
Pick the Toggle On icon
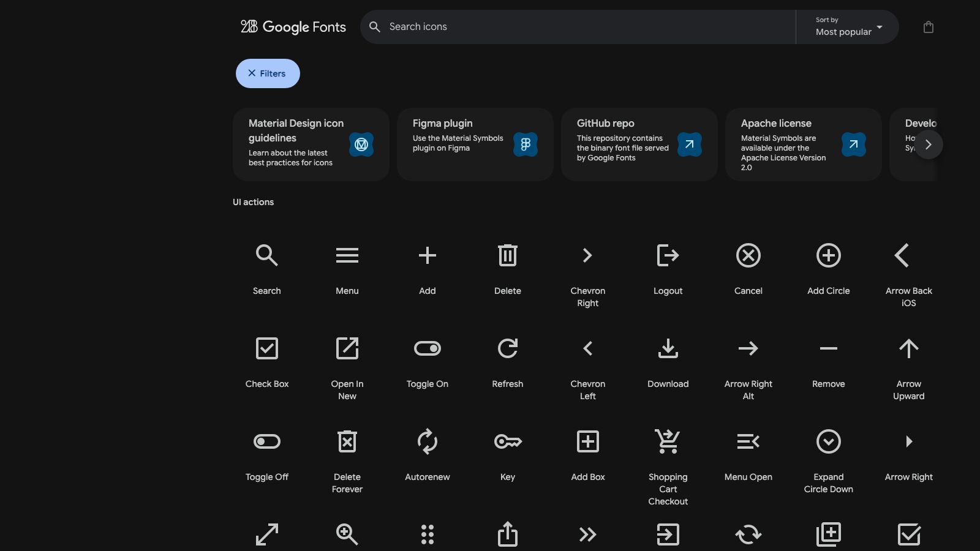pyautogui.click(x=428, y=348)
